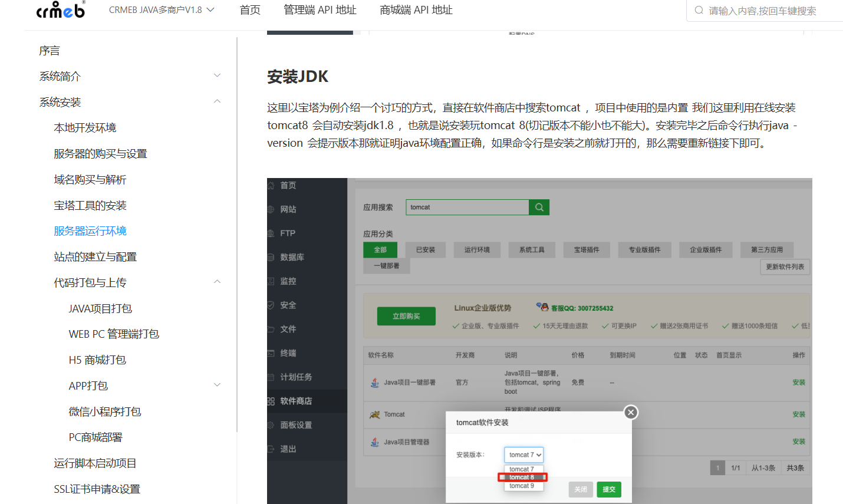
Task: Open 宝塔工具的安装 page
Action: 90,206
